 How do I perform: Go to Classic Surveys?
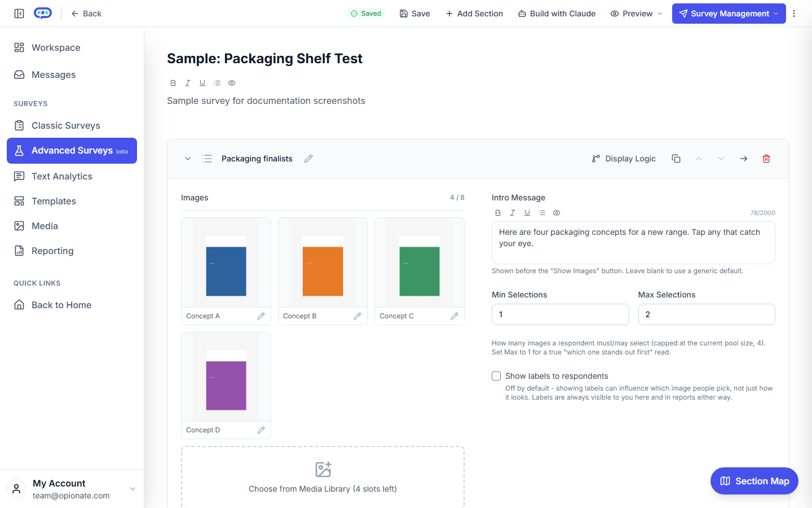[x=72, y=125]
